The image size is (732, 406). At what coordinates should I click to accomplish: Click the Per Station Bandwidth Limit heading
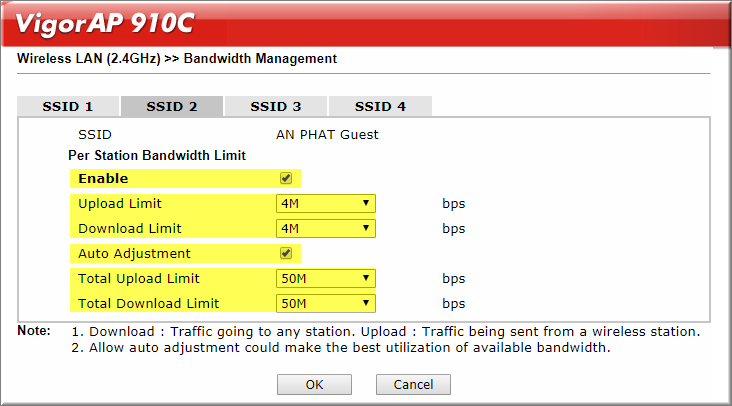click(x=157, y=155)
